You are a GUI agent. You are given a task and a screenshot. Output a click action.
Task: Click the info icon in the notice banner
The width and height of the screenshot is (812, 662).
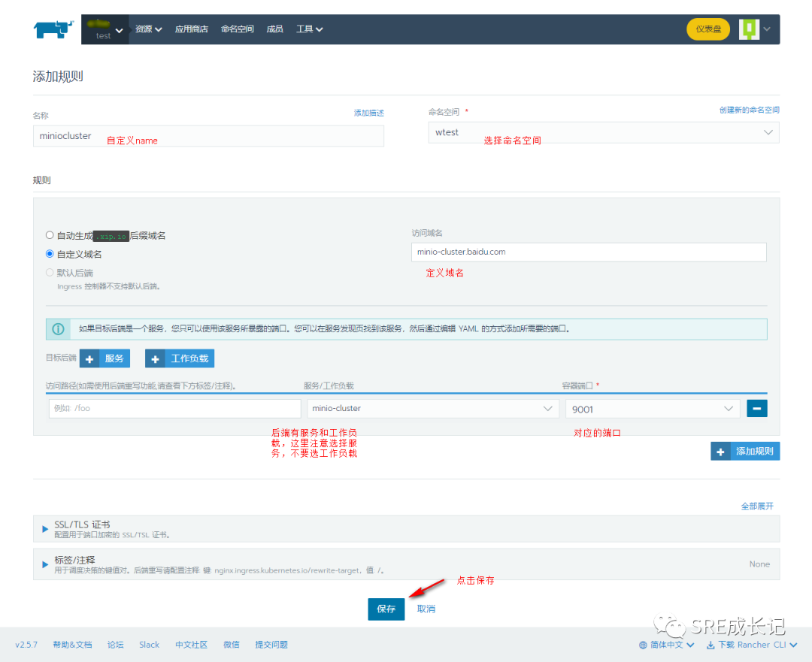(58, 329)
